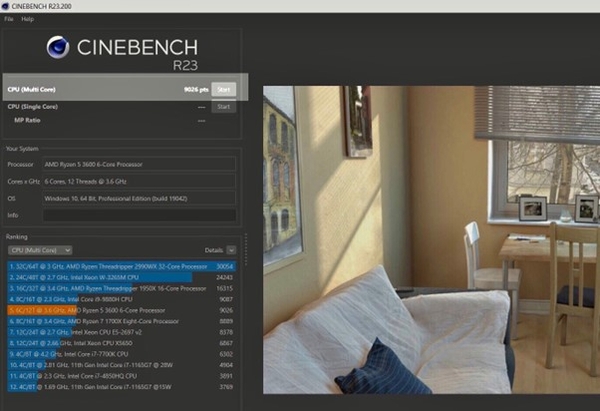Click the Cinebench sphere logo
The height and width of the screenshot is (411, 600).
coord(58,48)
